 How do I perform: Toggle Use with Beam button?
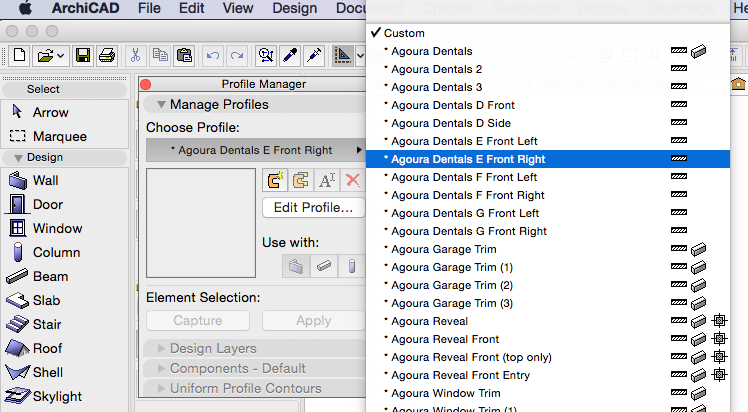coord(324,266)
